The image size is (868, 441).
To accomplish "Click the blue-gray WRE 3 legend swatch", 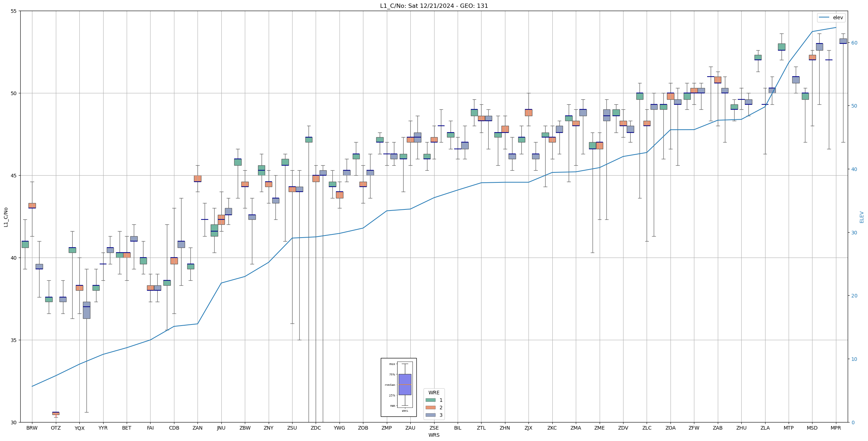I will (430, 415).
